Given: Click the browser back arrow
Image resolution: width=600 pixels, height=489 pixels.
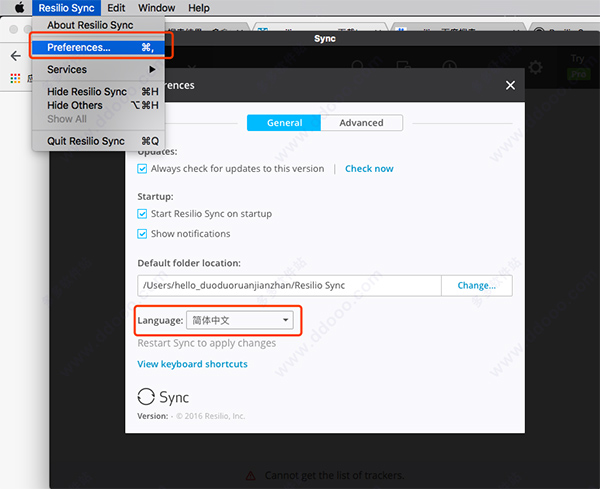Looking at the screenshot, I should pos(16,56).
